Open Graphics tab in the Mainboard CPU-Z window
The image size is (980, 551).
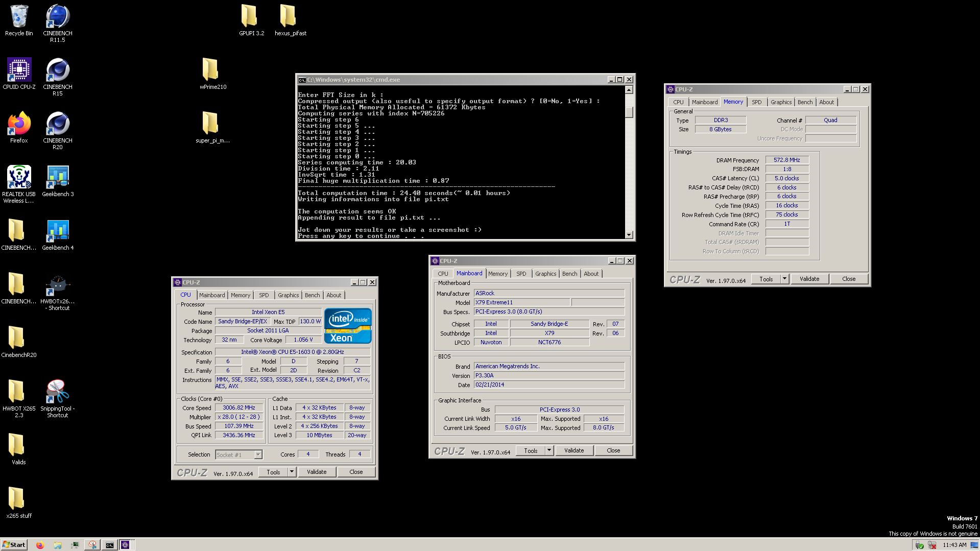pos(545,274)
